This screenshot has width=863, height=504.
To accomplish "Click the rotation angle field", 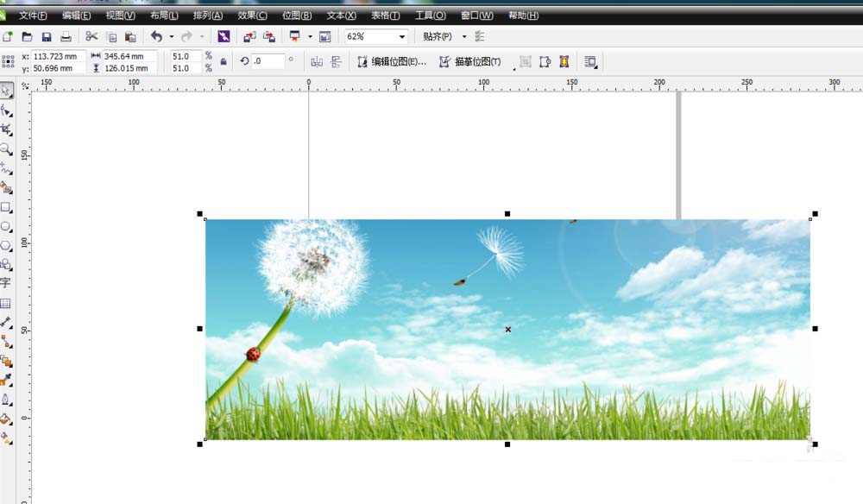I will coord(268,61).
